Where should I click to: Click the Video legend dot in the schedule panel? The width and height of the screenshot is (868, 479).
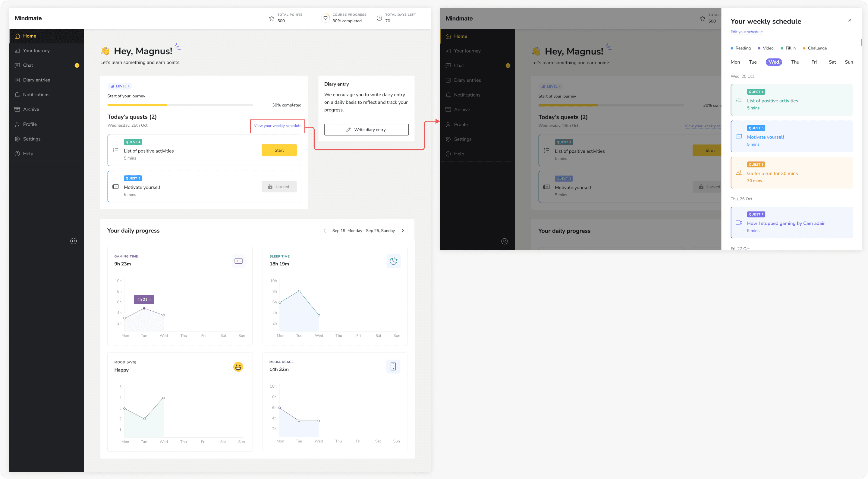(759, 48)
